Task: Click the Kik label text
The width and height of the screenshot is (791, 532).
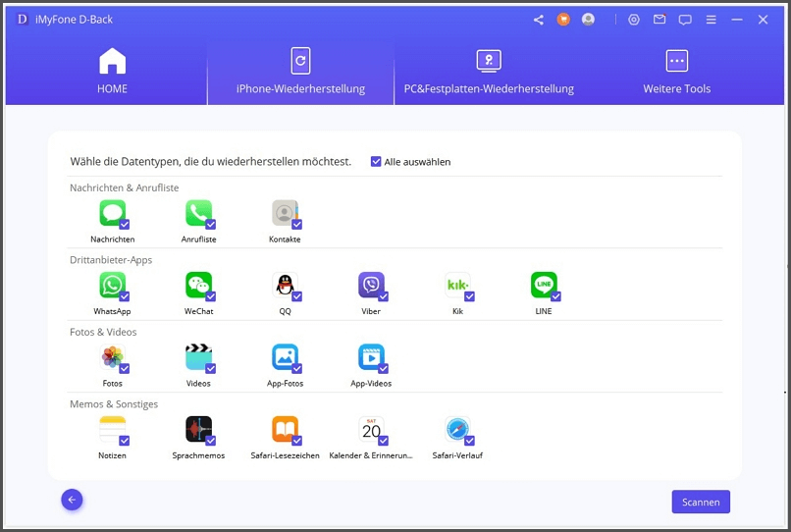Action: pos(457,311)
